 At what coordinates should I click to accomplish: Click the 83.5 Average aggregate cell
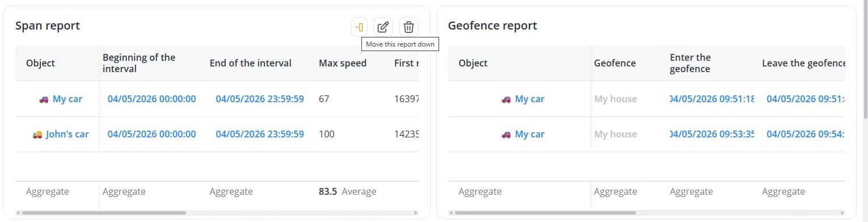pyautogui.click(x=348, y=191)
